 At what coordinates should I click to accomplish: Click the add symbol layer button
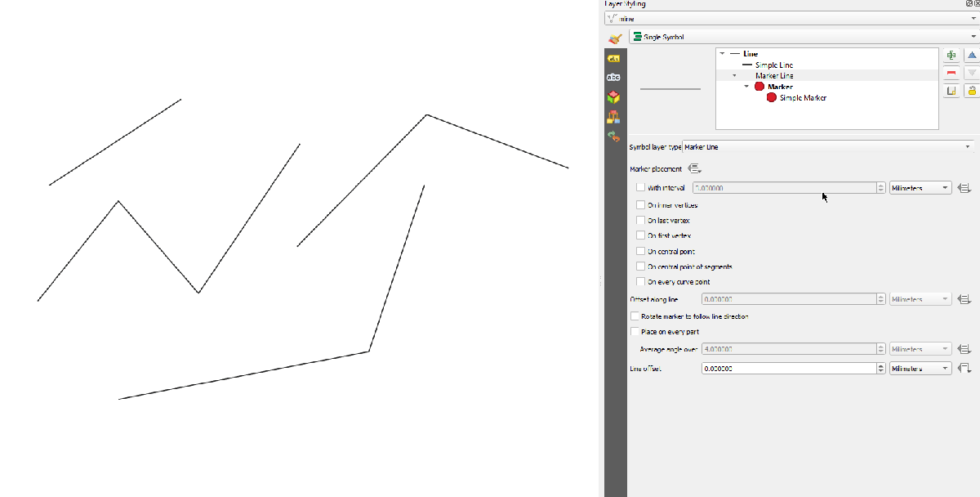point(951,56)
